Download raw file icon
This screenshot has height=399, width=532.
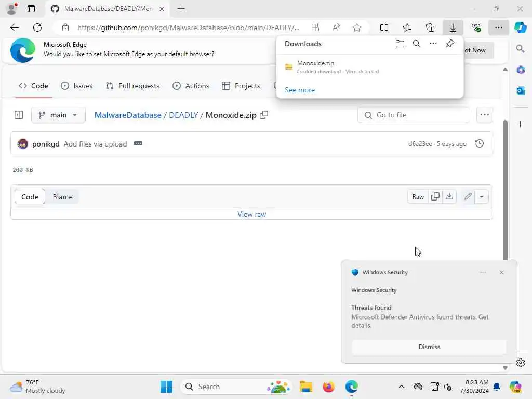449,196
